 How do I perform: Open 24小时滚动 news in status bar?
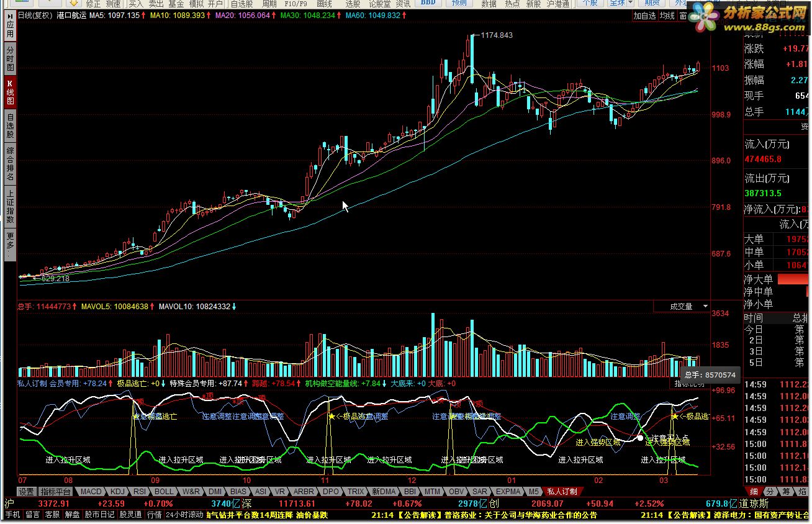tap(185, 515)
